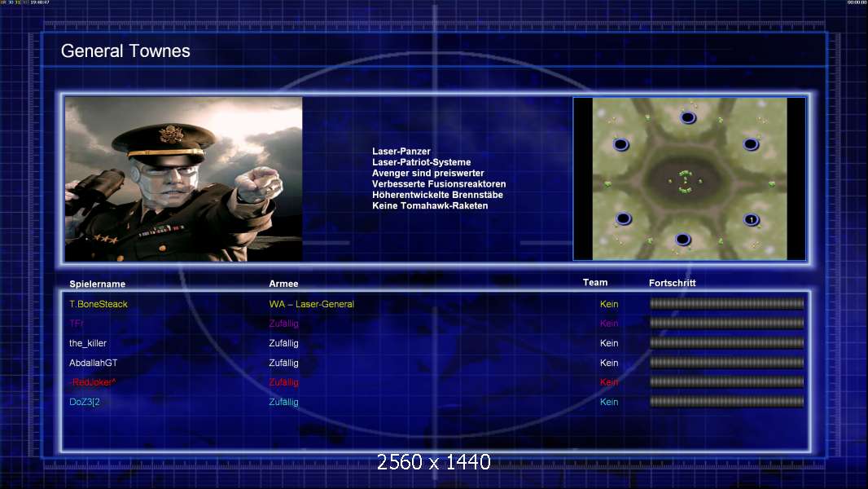Click the DoZ3[2 player name
This screenshot has width=868, height=489.
[x=85, y=402]
